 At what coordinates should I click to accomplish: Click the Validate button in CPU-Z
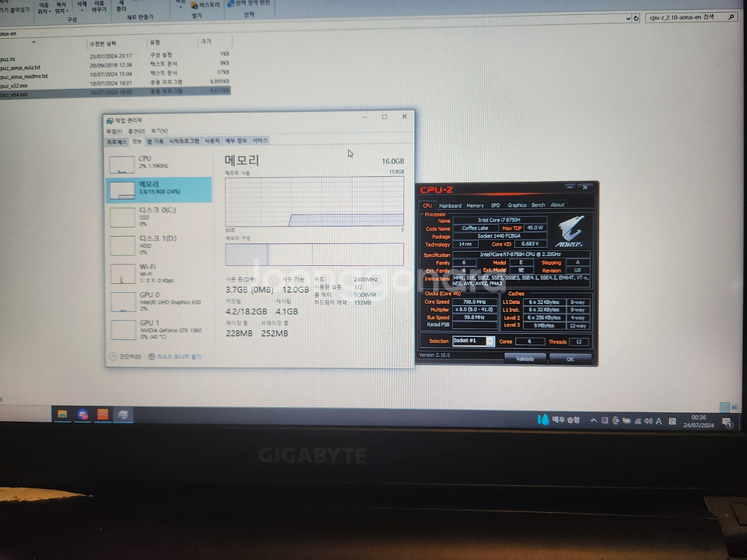(x=524, y=358)
